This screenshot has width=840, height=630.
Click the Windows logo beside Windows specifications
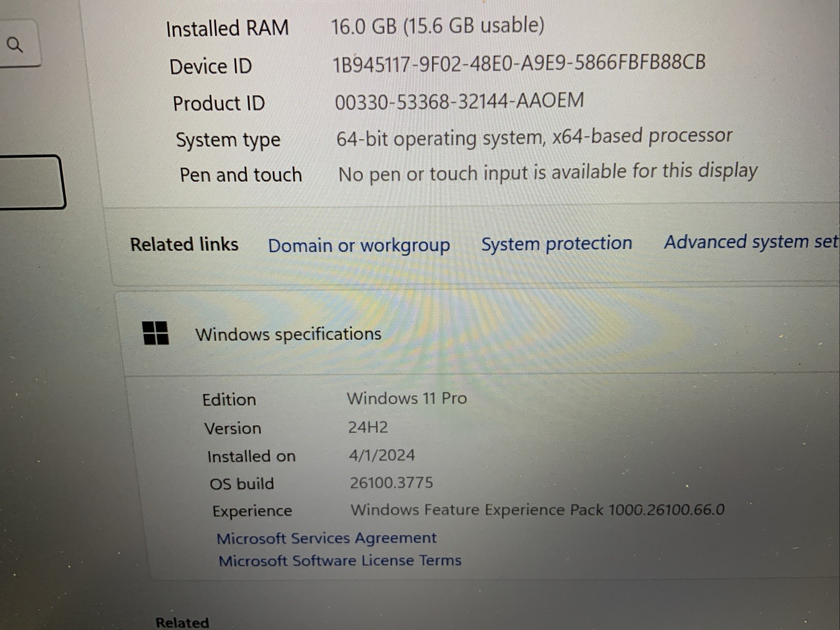(x=155, y=333)
